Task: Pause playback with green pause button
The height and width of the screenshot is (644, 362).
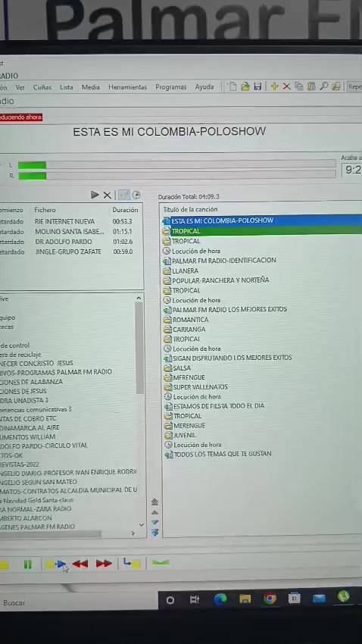Action: coord(27,564)
